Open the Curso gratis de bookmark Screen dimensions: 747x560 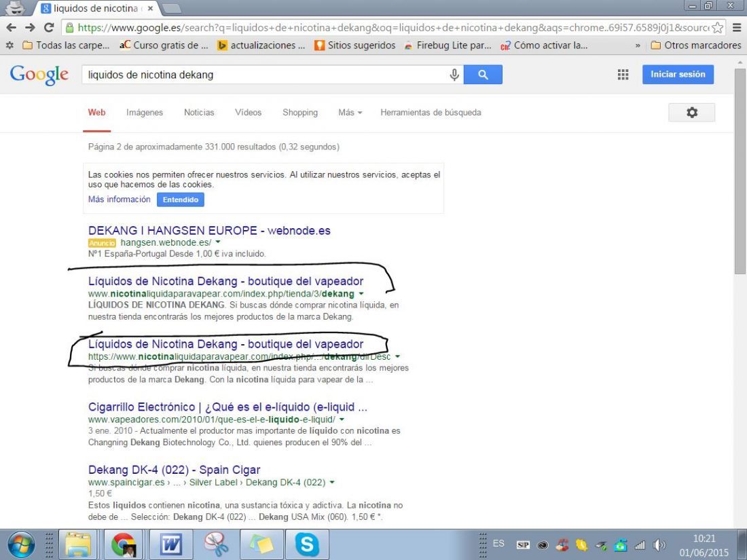click(164, 45)
